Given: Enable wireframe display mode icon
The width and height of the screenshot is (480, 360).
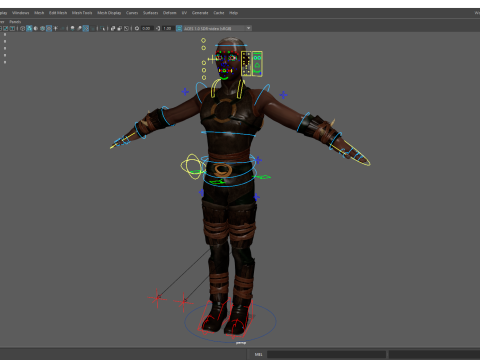Looking at the screenshot, I should click(23, 28).
